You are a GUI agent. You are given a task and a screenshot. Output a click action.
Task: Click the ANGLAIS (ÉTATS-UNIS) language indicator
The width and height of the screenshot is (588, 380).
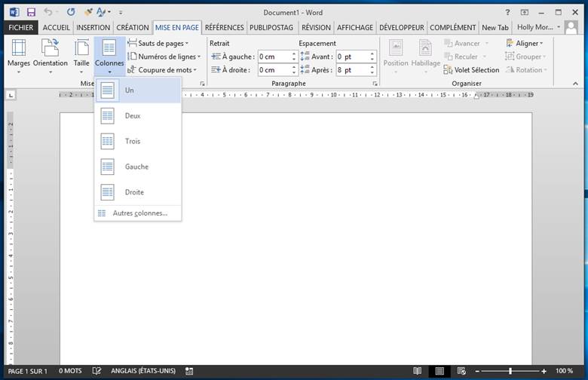click(144, 371)
